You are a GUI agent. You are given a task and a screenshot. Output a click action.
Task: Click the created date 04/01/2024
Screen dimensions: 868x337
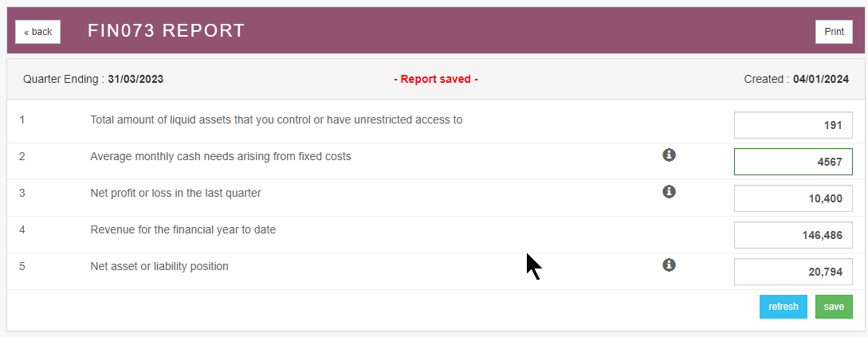point(821,79)
